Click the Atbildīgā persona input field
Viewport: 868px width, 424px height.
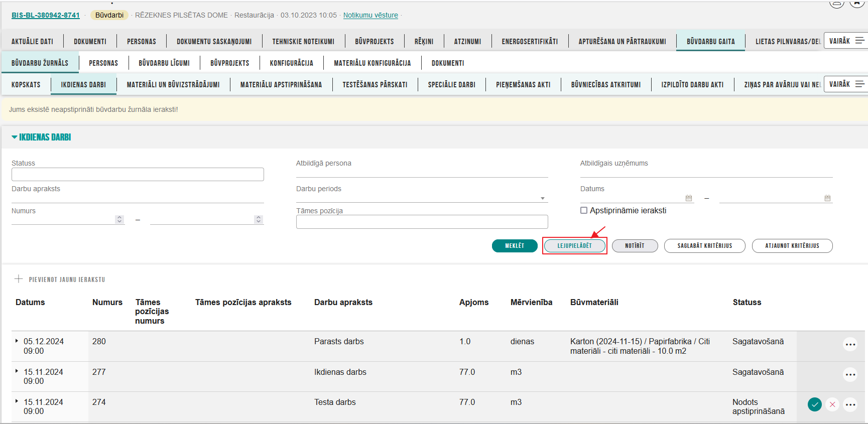[422, 173]
